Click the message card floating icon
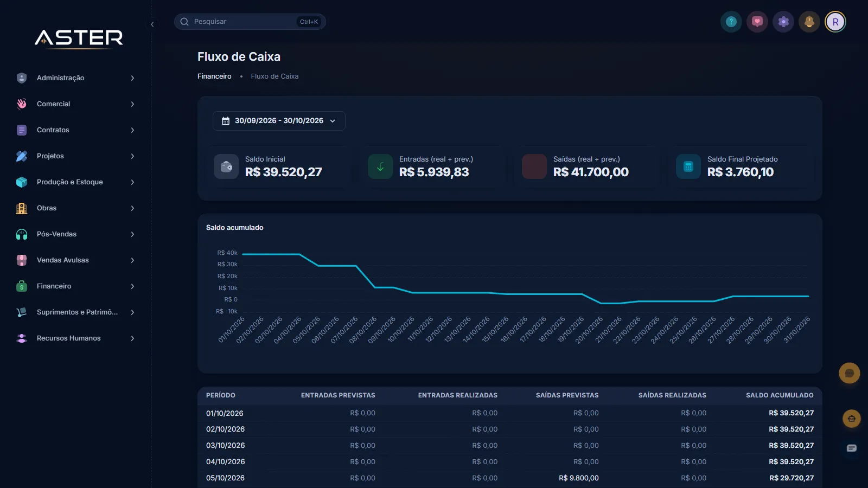This screenshot has width=868, height=488. (x=852, y=448)
